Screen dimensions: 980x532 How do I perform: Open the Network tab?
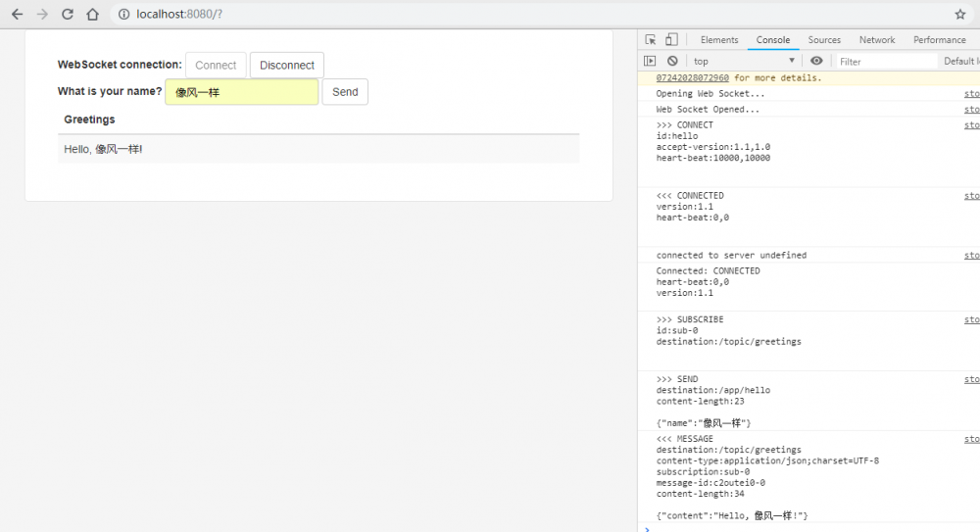tap(877, 40)
